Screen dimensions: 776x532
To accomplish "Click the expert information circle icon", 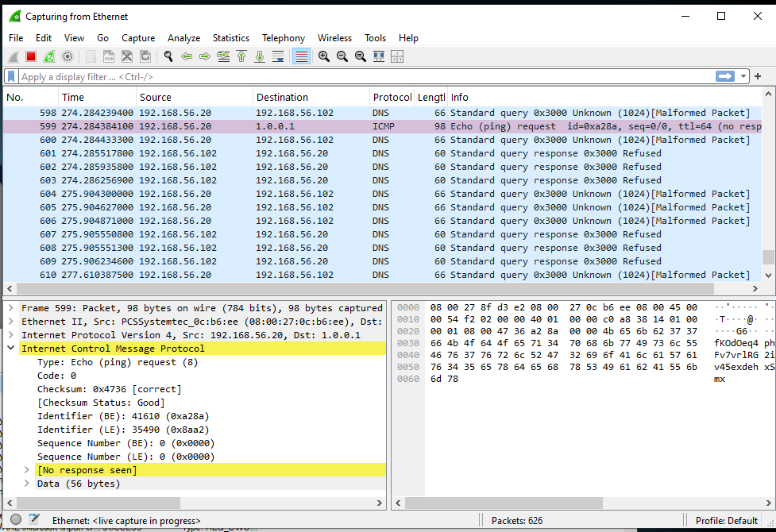I will [16, 519].
